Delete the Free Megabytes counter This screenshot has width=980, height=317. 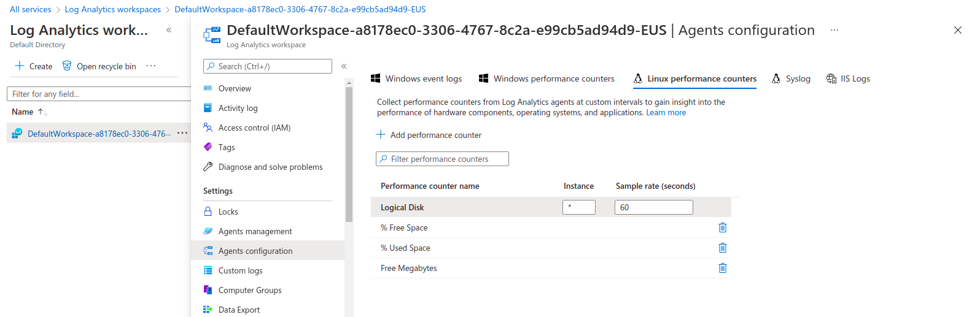723,268
